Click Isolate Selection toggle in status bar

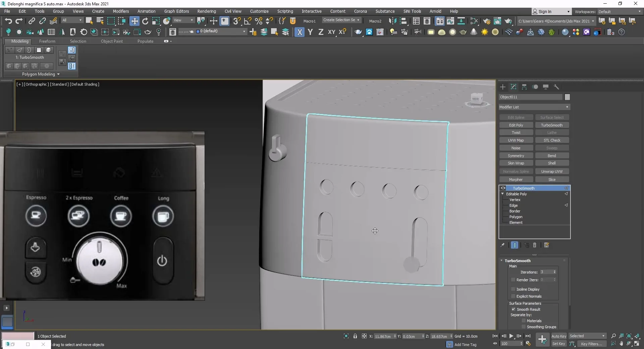pos(346,336)
